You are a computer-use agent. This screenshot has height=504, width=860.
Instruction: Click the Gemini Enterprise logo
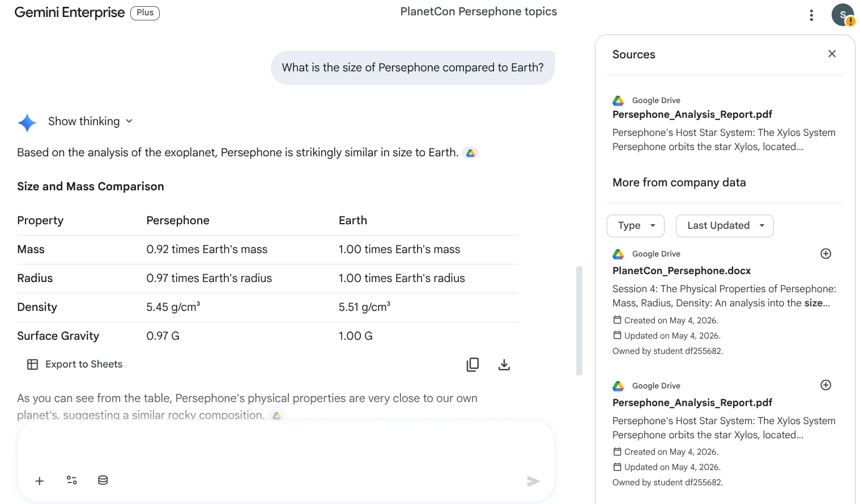point(70,12)
